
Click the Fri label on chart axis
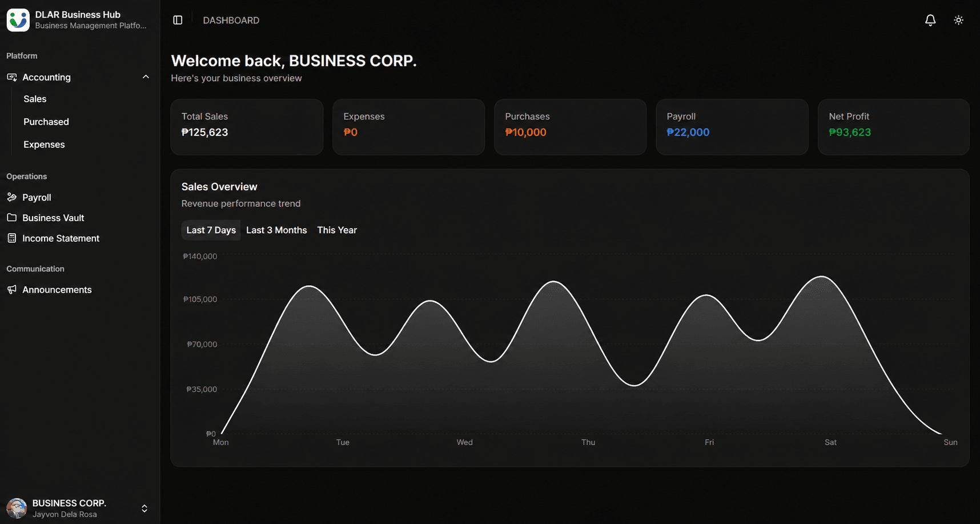pyautogui.click(x=709, y=442)
